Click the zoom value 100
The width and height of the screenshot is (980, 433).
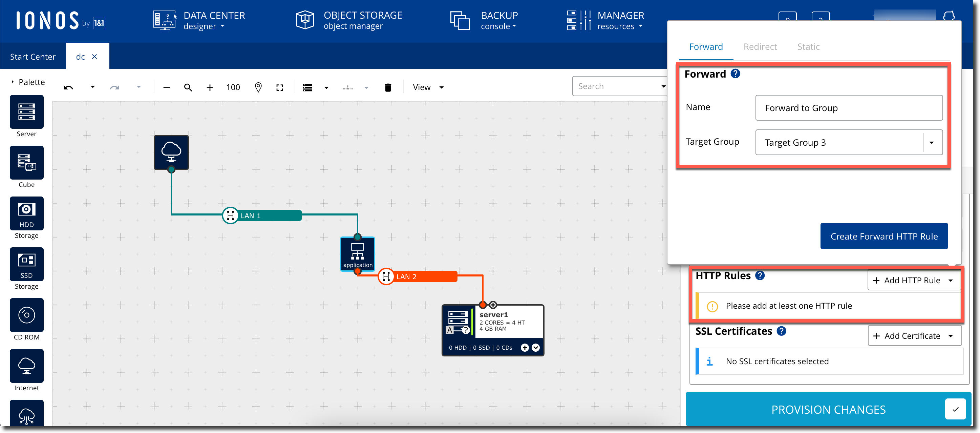[233, 87]
